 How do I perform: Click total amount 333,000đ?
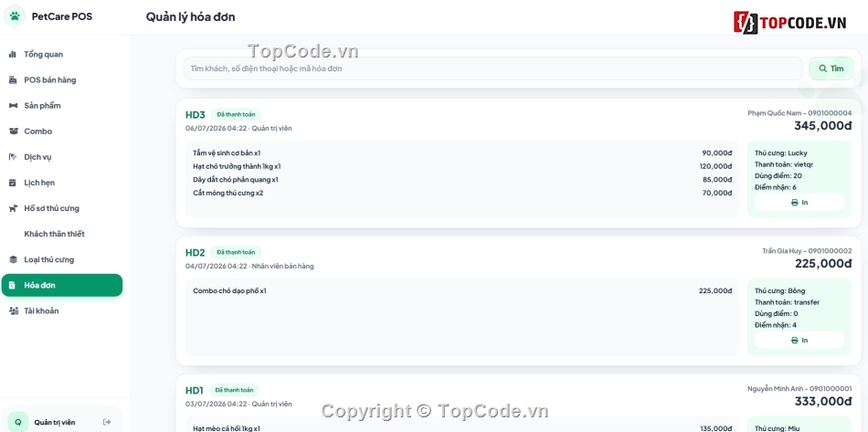[823, 401]
